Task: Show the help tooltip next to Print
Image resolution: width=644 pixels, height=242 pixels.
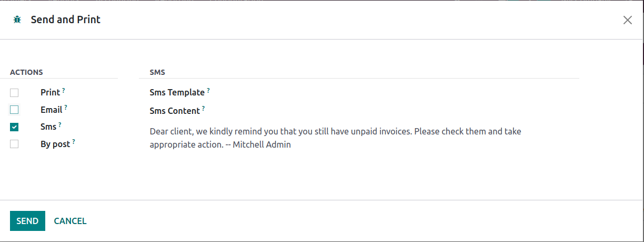Action: (x=64, y=90)
